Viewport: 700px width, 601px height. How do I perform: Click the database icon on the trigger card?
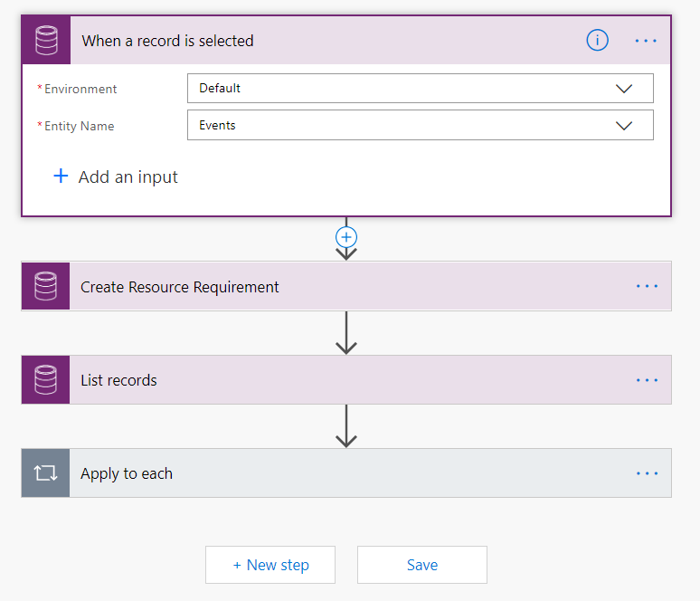46,41
